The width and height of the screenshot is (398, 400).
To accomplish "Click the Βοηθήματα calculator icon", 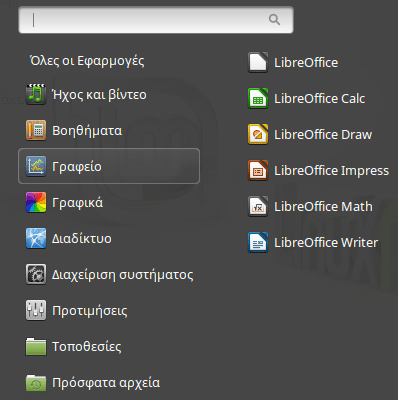I will (x=36, y=130).
